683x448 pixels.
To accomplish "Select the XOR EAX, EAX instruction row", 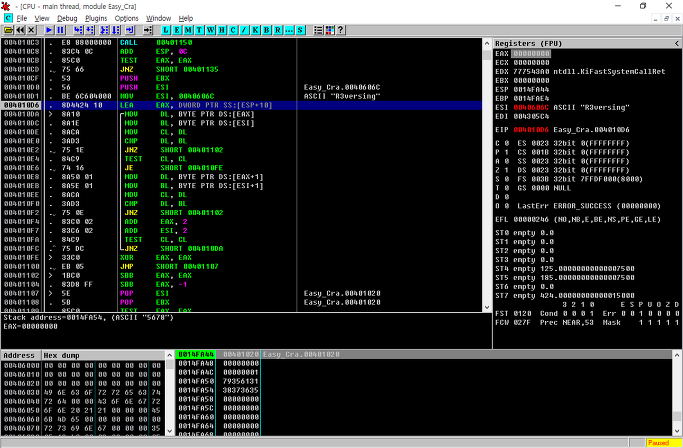I will click(x=242, y=258).
